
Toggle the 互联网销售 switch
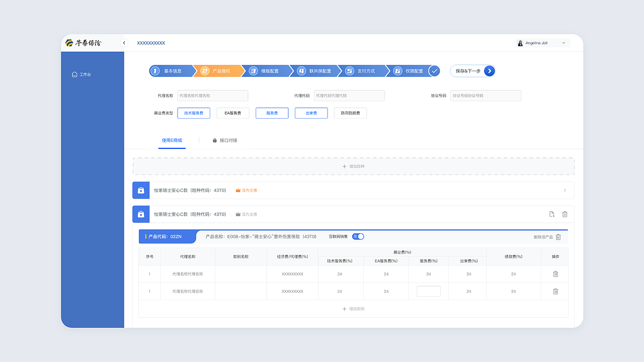[358, 236]
